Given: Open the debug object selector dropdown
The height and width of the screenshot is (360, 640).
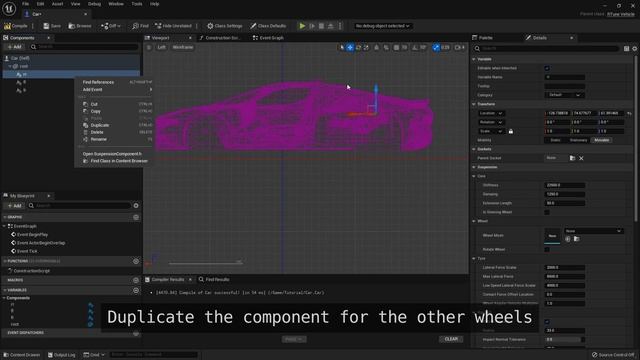Looking at the screenshot, I should point(382,26).
